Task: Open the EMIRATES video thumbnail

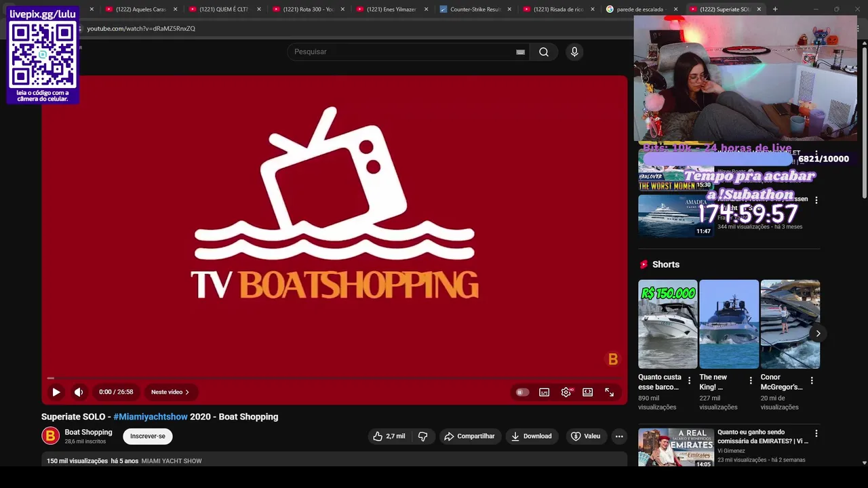Action: click(676, 447)
